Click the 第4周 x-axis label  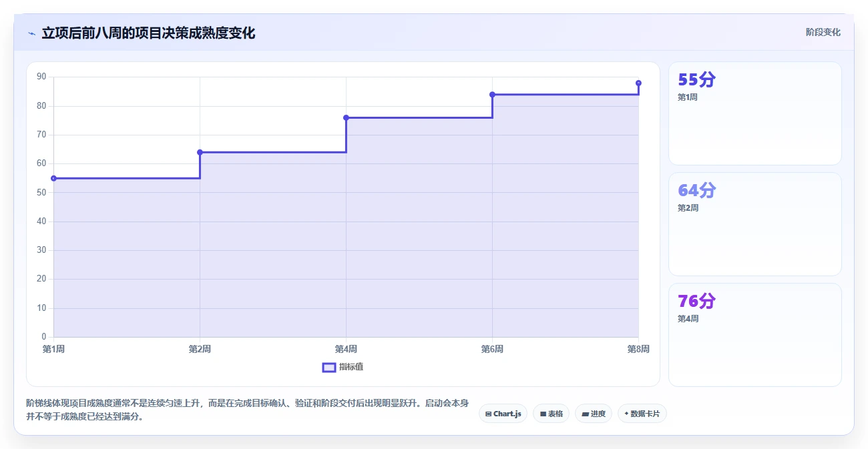[x=346, y=349]
